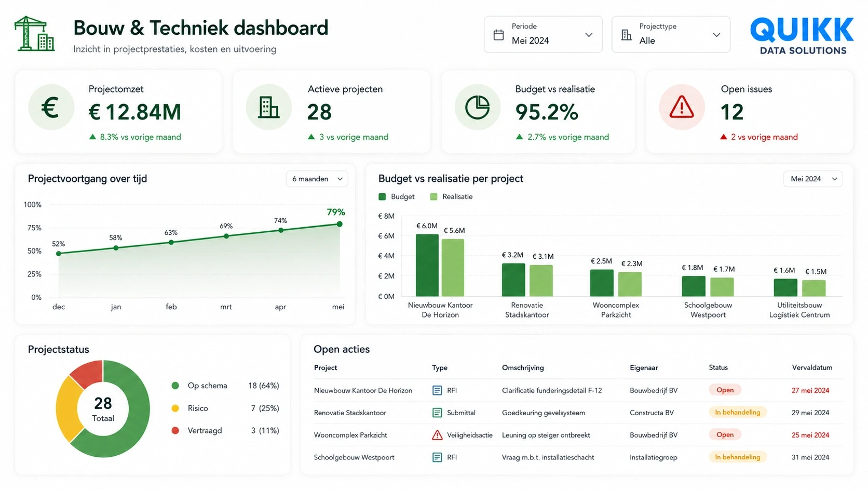The width and height of the screenshot is (868, 489).
Task: Click the 58% jan data point
Action: 116,248
